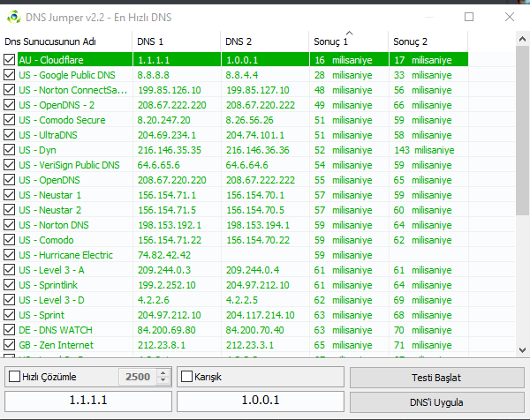Click the 1.0.0.1 secondary DNS field at bottom
This screenshot has width=530, height=420.
(x=261, y=401)
